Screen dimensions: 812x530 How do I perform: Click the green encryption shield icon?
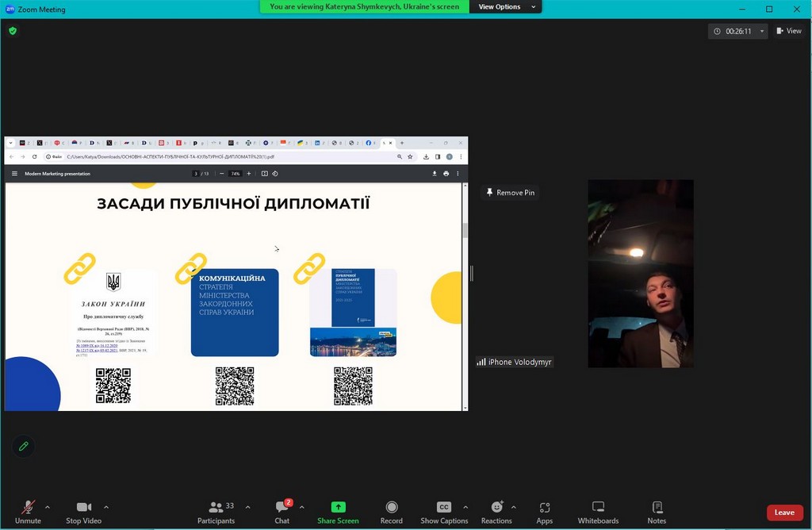pos(13,31)
